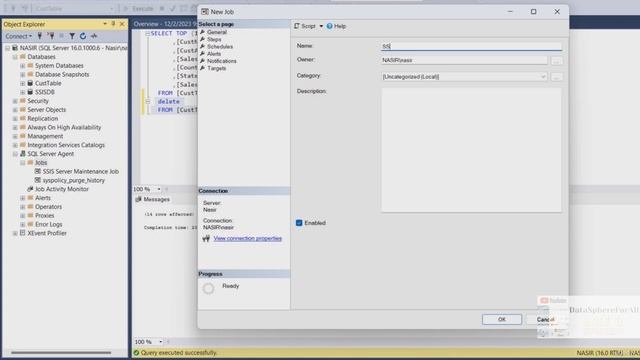Click inside the Description text area
This screenshot has width=640, height=360.
click(471, 150)
